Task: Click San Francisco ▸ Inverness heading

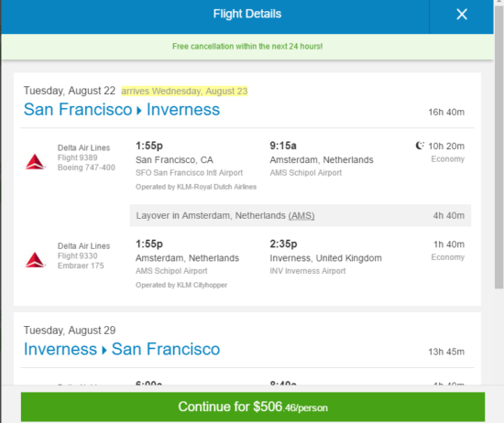Action: [122, 109]
